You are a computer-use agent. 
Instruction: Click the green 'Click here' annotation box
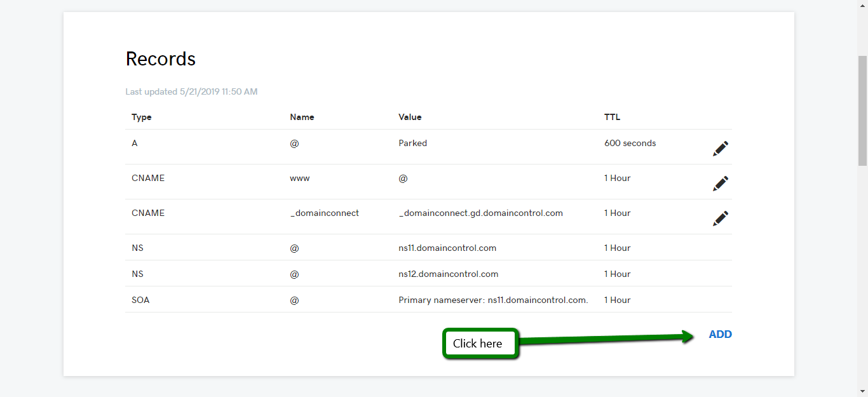pos(480,343)
